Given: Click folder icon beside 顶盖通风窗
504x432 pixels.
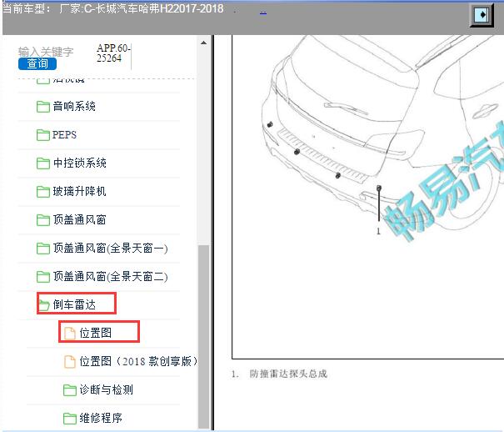Looking at the screenshot, I should (x=43, y=220).
